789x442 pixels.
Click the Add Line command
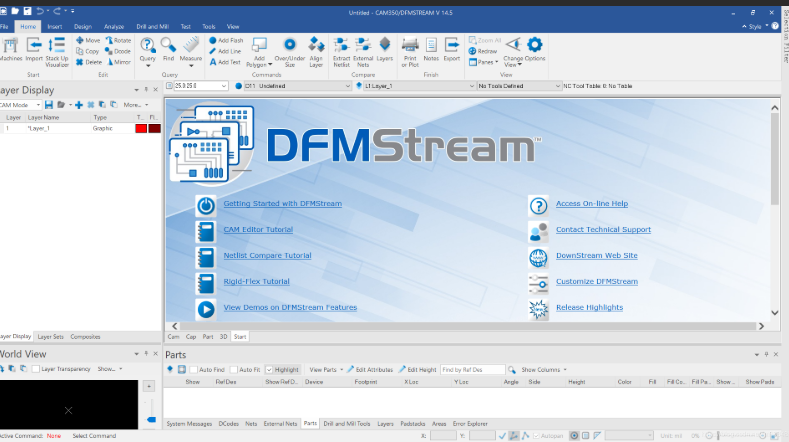pyautogui.click(x=225, y=51)
